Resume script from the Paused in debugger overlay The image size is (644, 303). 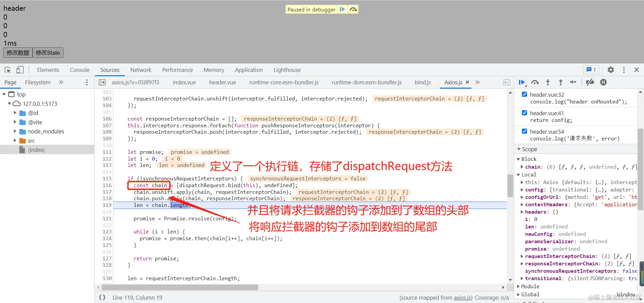[x=342, y=9]
